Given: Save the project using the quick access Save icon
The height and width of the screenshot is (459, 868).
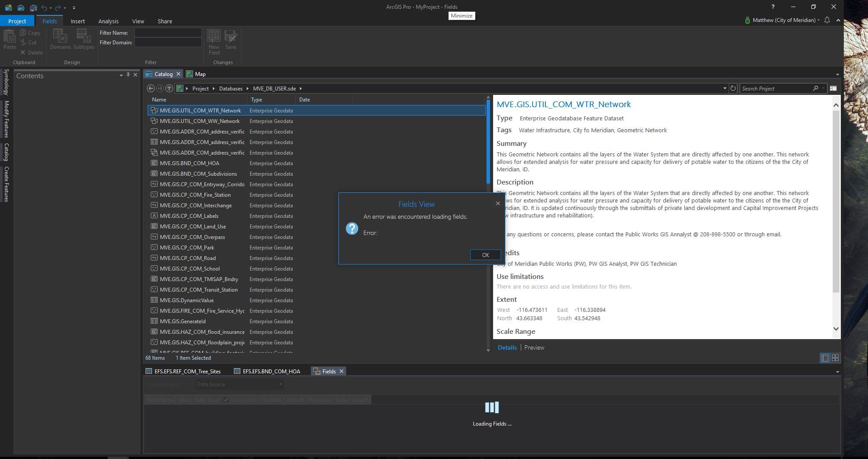Looking at the screenshot, I should tap(33, 7).
